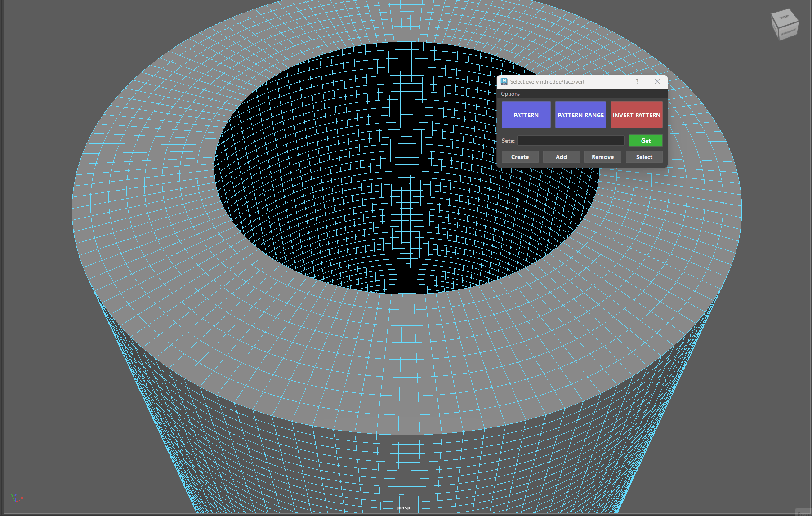Open the question mark help button
The height and width of the screenshot is (516, 812).
point(637,81)
